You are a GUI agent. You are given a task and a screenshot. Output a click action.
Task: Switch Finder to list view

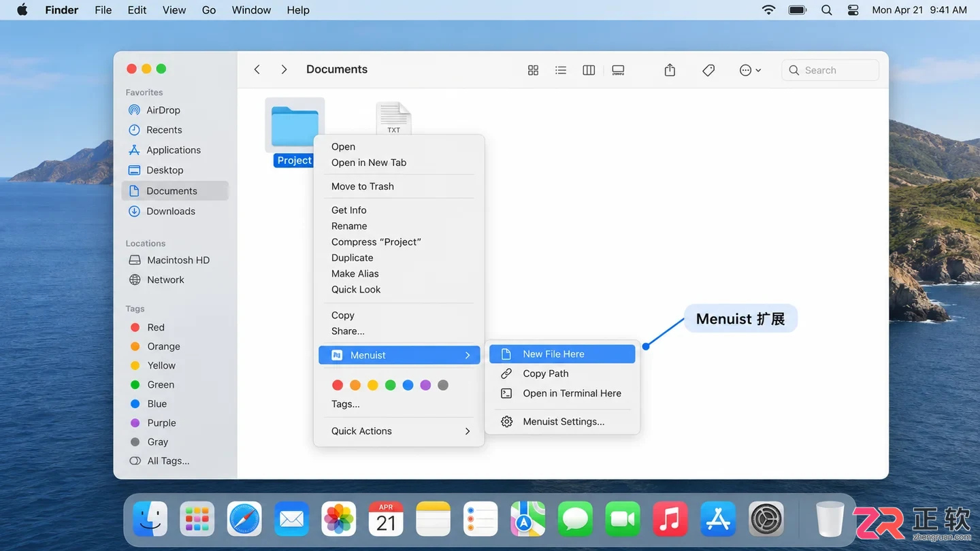click(561, 70)
